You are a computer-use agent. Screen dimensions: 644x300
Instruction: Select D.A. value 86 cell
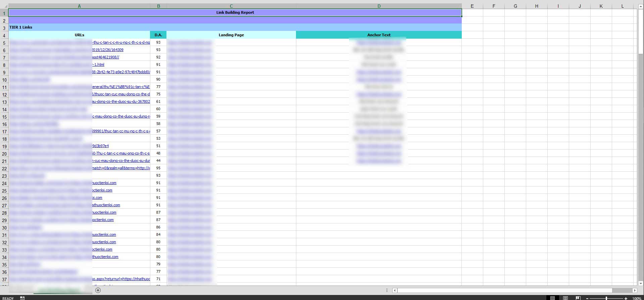pos(158,227)
